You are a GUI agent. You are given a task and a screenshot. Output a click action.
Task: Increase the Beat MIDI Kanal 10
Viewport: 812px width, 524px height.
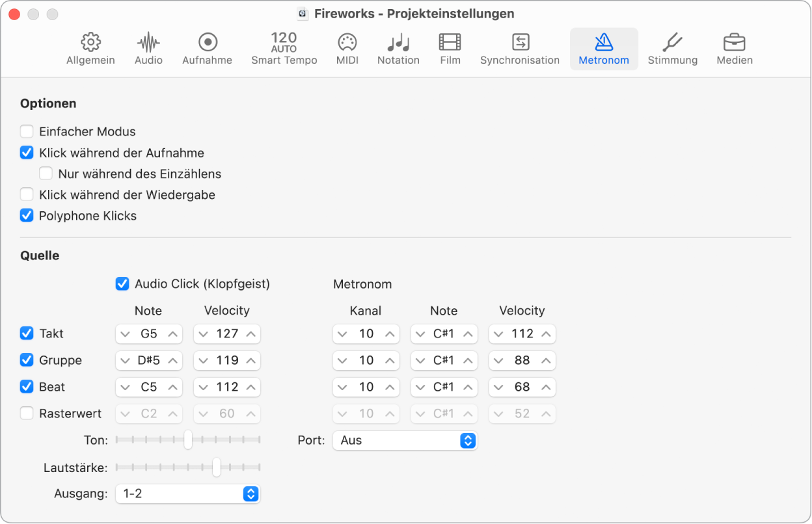pyautogui.click(x=390, y=387)
